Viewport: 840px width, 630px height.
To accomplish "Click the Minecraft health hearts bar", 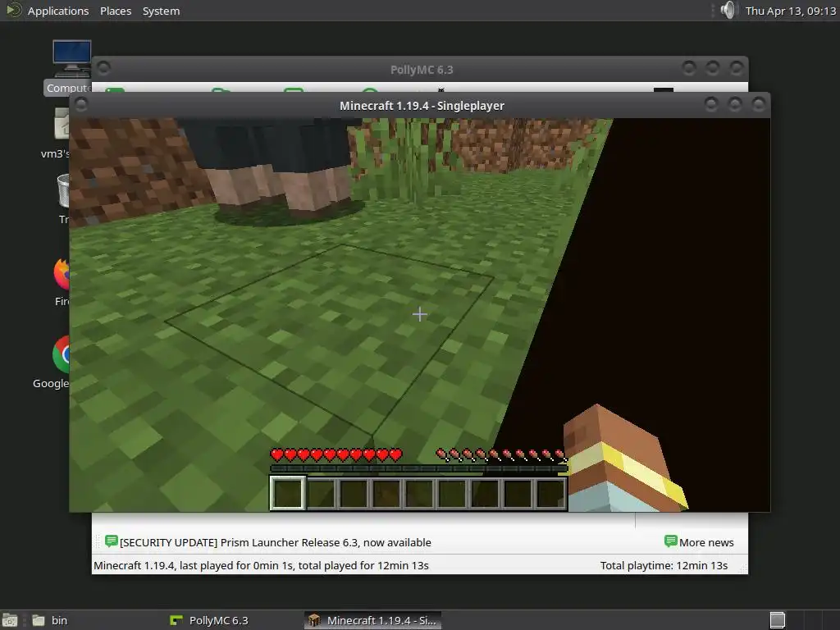I will (x=336, y=455).
